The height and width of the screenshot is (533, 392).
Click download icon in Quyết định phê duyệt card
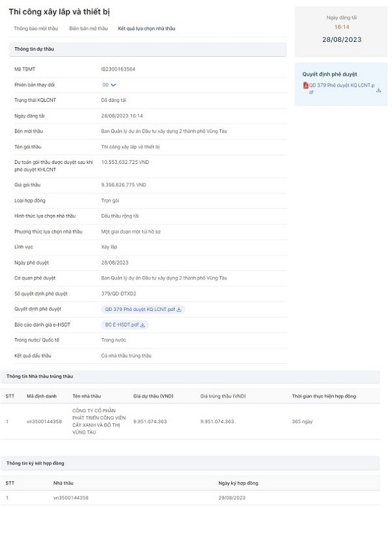point(379,89)
